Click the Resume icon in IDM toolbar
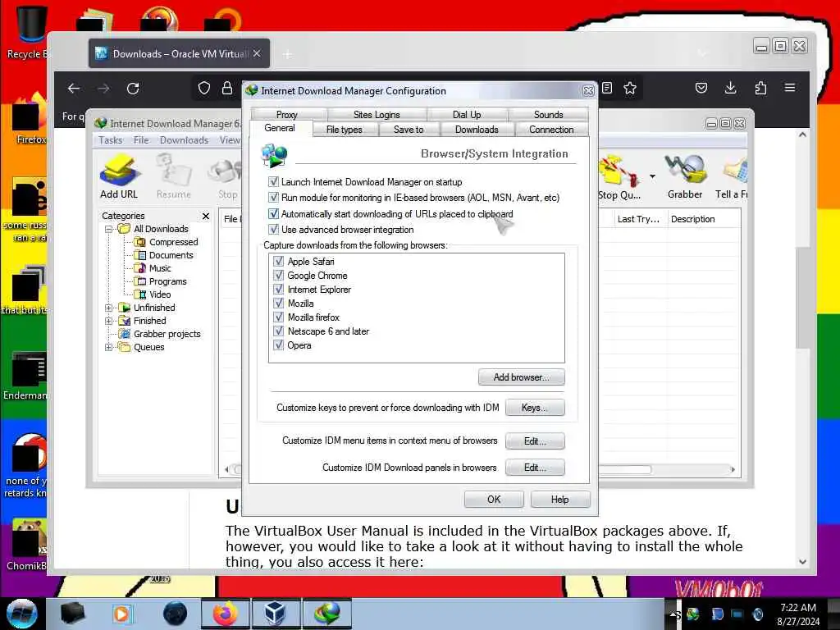 [174, 177]
